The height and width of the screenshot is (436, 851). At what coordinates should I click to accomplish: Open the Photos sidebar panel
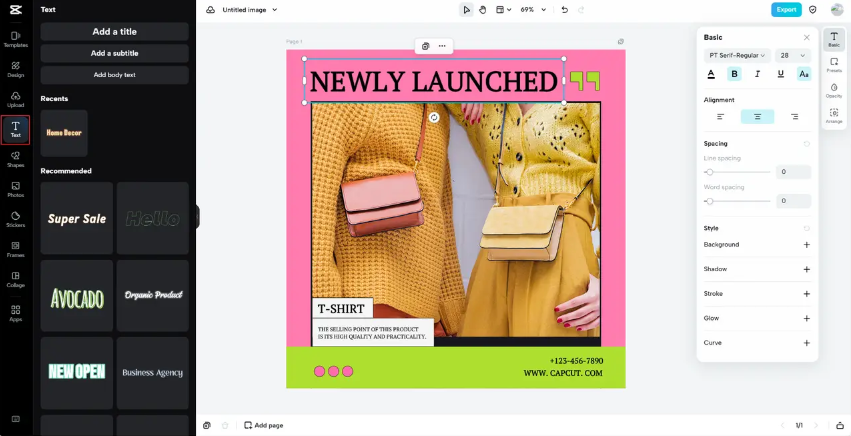(x=16, y=189)
